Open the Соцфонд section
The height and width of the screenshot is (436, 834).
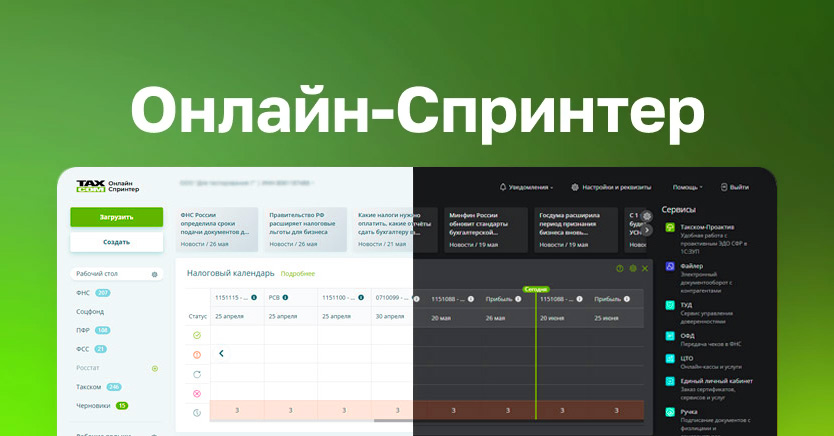[x=90, y=312]
